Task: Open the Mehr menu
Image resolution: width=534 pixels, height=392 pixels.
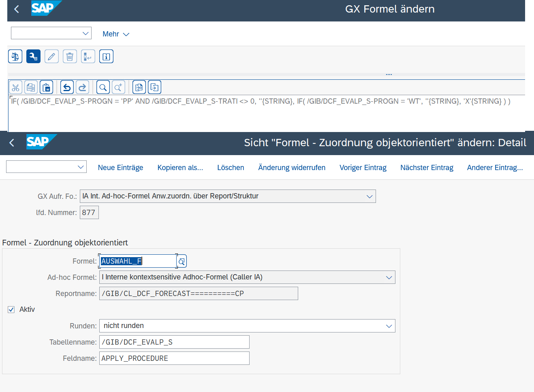Action: tap(115, 34)
